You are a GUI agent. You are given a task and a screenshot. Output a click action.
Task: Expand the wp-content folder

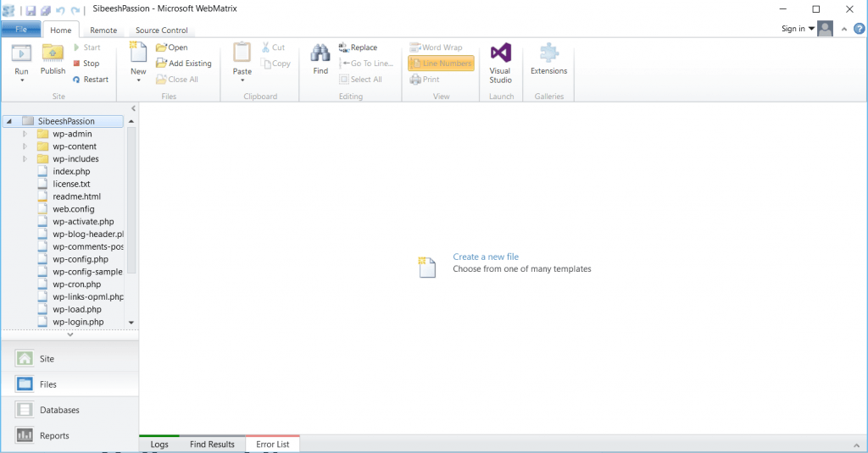(25, 146)
